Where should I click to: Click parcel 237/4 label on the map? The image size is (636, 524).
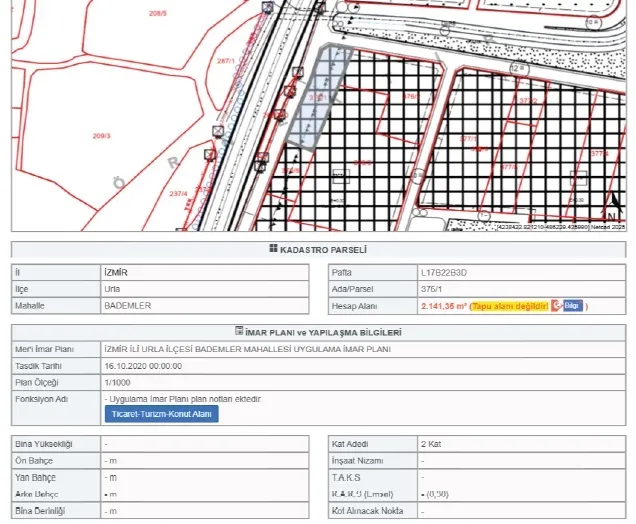pyautogui.click(x=178, y=194)
